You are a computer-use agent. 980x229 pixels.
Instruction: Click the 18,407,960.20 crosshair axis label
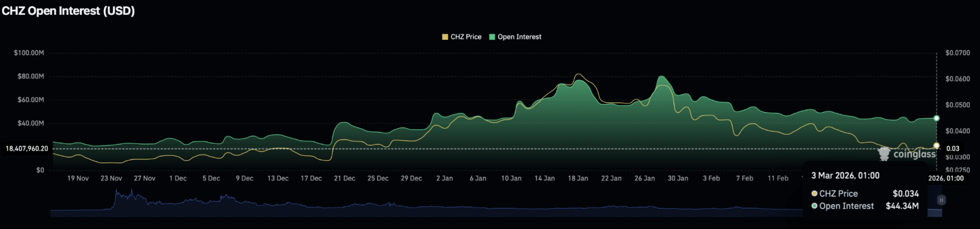click(27, 148)
